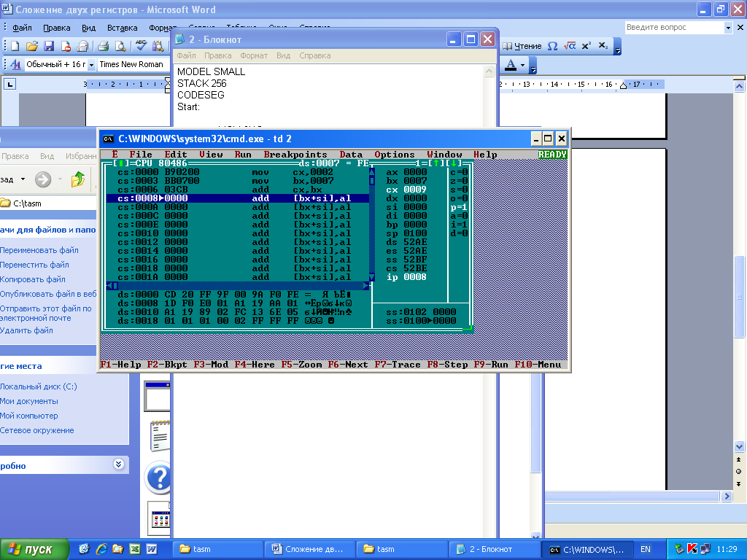The image size is (747, 560).
Task: Click the Explorer Up folder icon
Action: (x=77, y=179)
